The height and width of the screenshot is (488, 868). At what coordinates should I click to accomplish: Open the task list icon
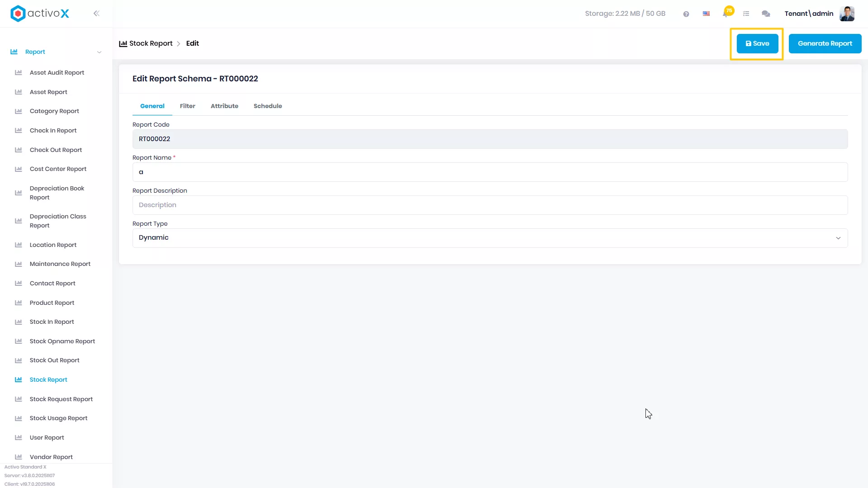pos(746,14)
